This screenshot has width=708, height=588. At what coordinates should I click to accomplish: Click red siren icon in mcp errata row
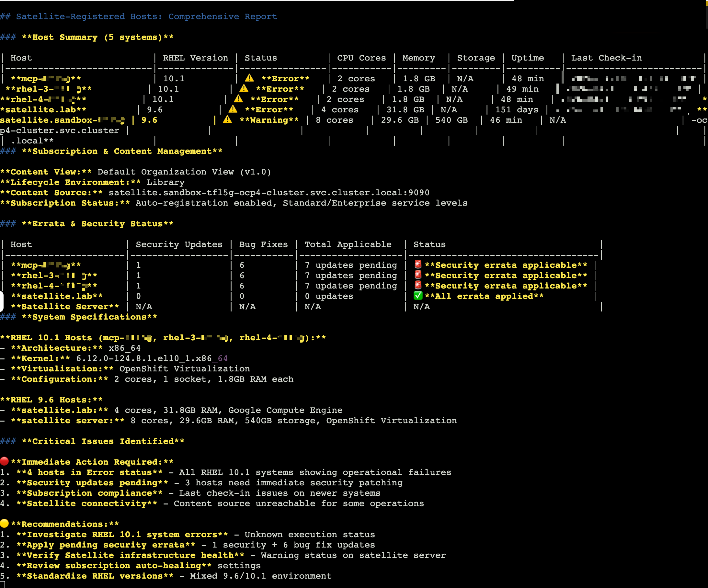(x=418, y=265)
